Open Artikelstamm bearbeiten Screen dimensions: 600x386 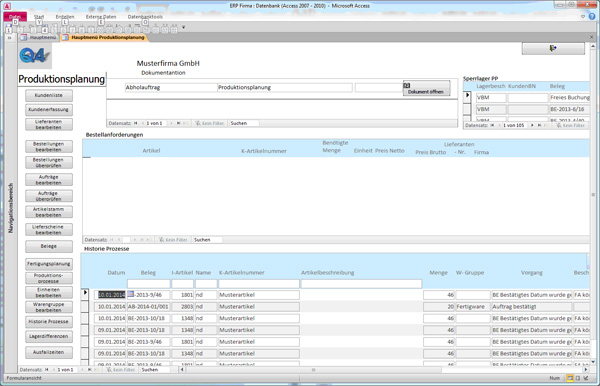(49, 212)
